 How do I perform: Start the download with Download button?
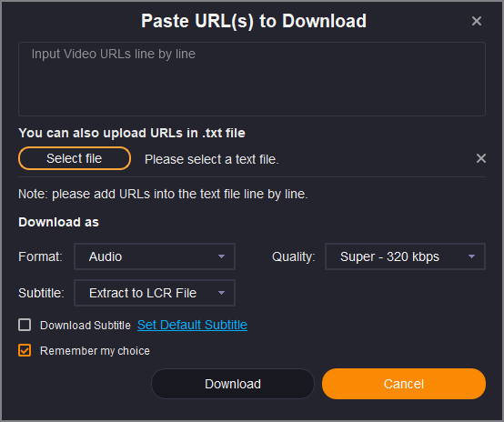233,384
